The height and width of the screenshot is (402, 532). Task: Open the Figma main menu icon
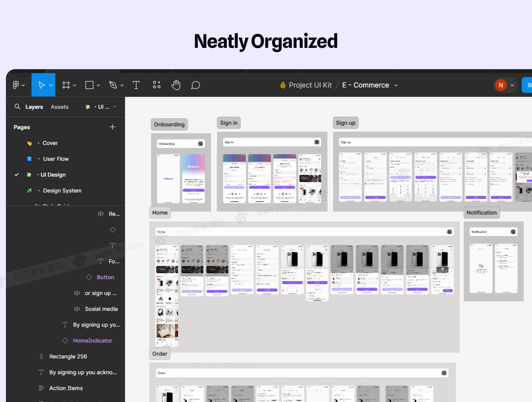pyautogui.click(x=16, y=85)
